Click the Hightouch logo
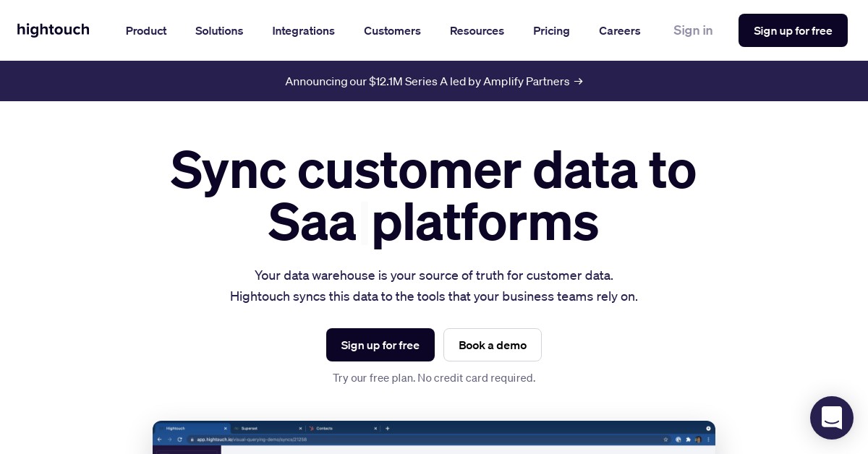The height and width of the screenshot is (454, 868). (54, 30)
